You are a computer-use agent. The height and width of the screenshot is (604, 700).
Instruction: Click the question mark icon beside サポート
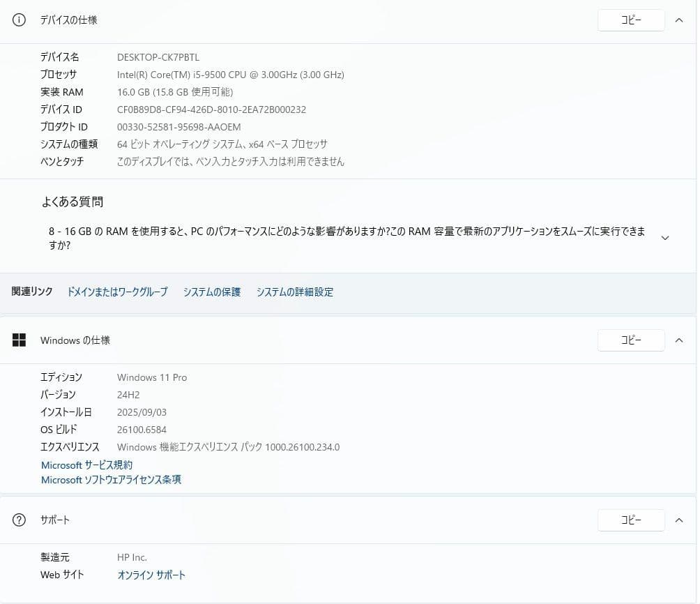(x=19, y=520)
